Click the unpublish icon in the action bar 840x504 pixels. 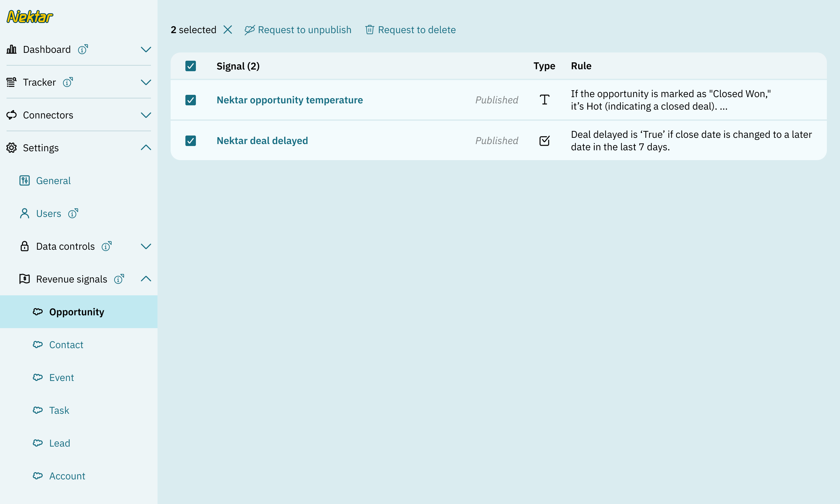pos(250,30)
